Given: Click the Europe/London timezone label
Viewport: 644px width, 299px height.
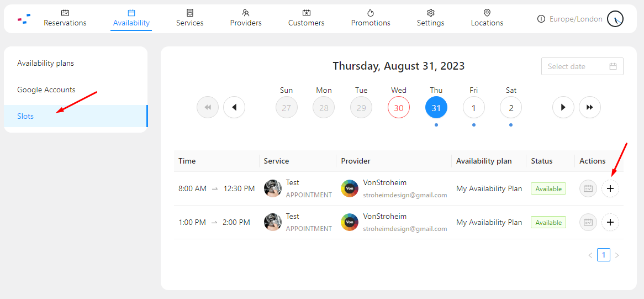Looking at the screenshot, I should 576,19.
